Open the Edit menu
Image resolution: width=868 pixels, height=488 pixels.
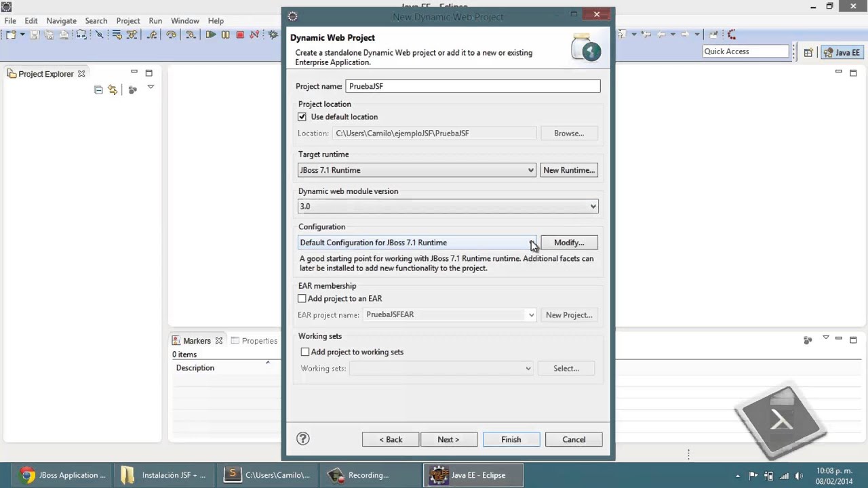coord(31,21)
